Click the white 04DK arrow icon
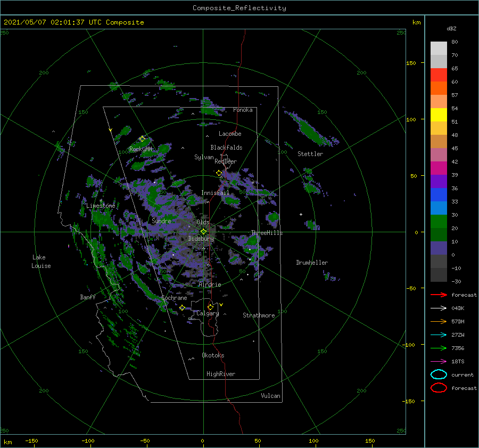The width and height of the screenshot is (479, 448). pyautogui.click(x=439, y=308)
